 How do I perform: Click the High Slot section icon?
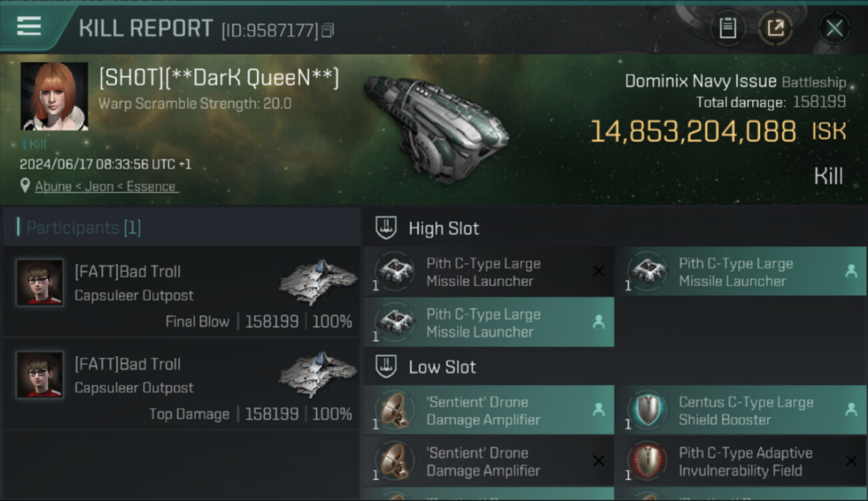pos(386,228)
